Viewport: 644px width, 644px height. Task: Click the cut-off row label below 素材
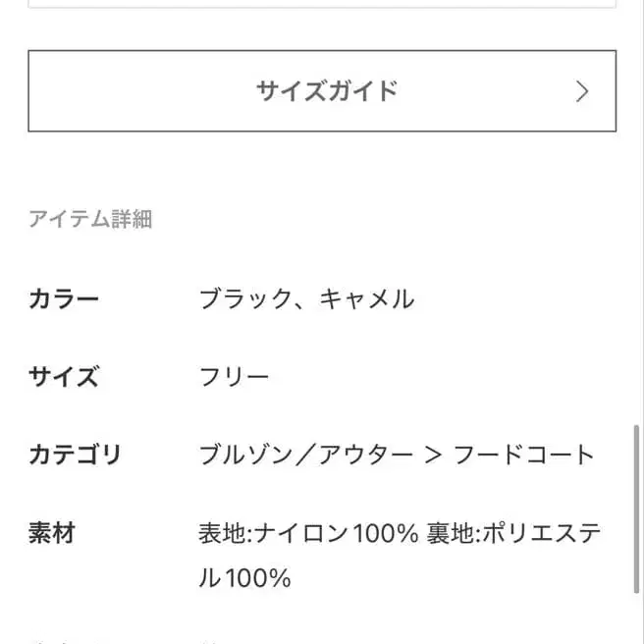pyautogui.click(x=59, y=638)
